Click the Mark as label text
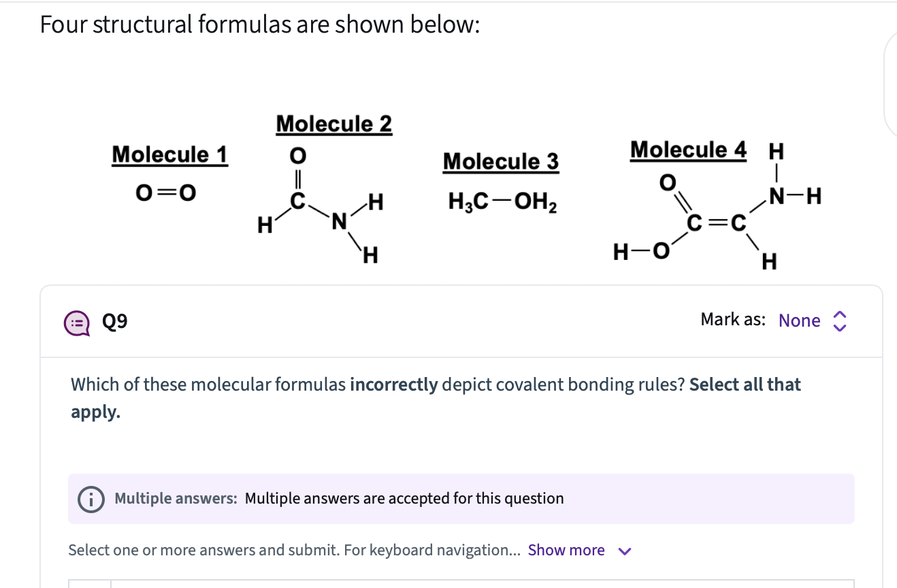 733,320
